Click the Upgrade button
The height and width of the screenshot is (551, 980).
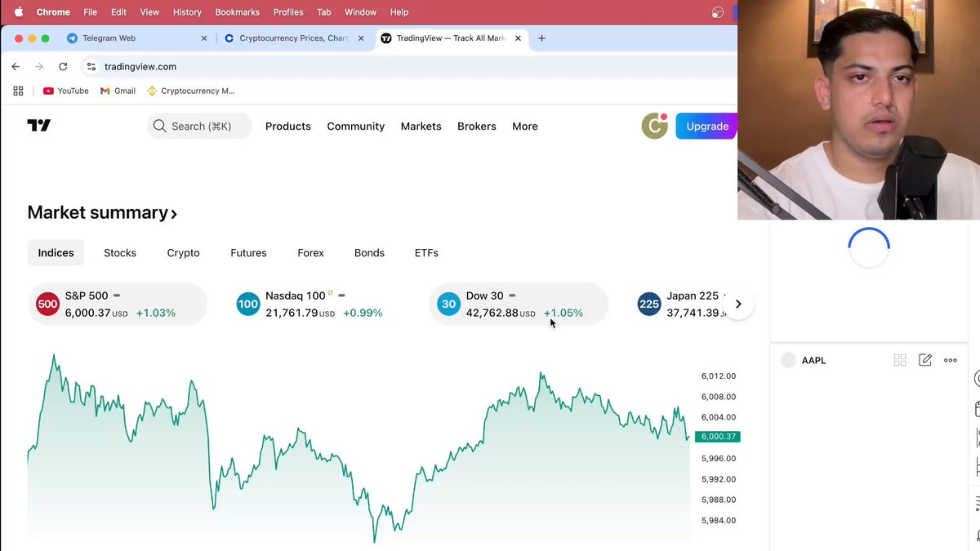coord(706,127)
